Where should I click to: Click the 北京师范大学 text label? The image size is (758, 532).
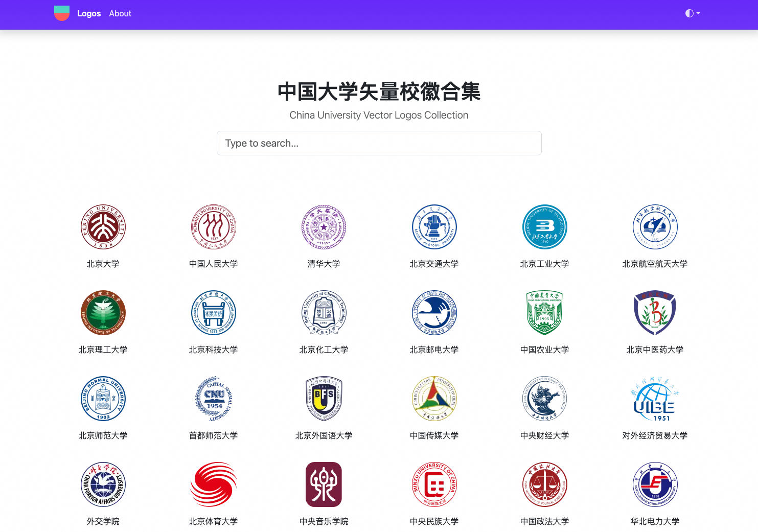coord(103,435)
